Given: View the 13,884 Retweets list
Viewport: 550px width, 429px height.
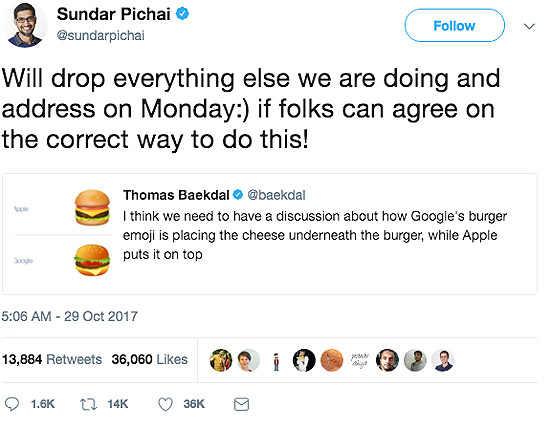Looking at the screenshot, I should [x=52, y=359].
